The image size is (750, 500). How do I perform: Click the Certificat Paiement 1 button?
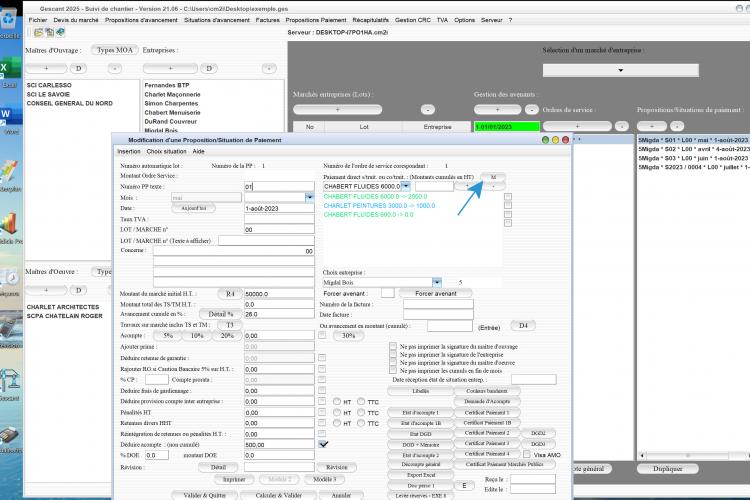(487, 412)
